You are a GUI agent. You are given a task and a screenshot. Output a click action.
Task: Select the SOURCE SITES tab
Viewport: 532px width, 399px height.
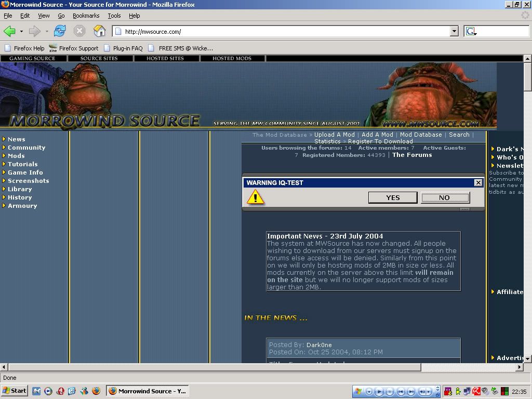(x=99, y=58)
